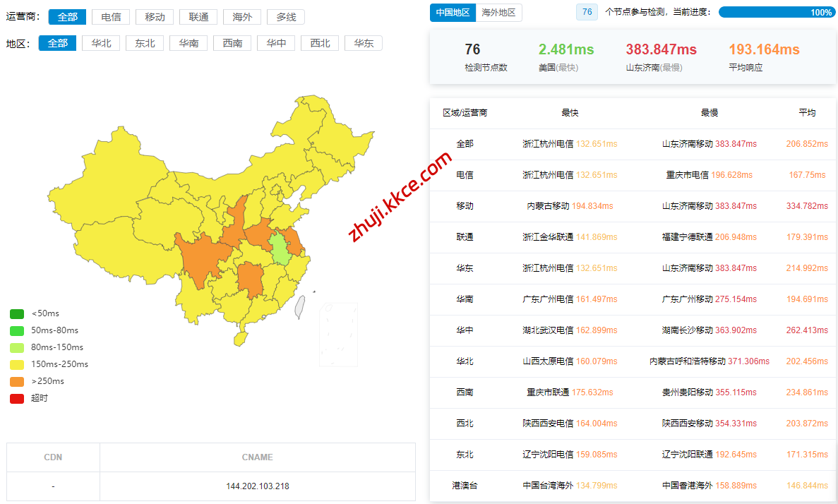The height and width of the screenshot is (504, 838).
Task: Switch to the 中国地区 tab
Action: coord(453,12)
